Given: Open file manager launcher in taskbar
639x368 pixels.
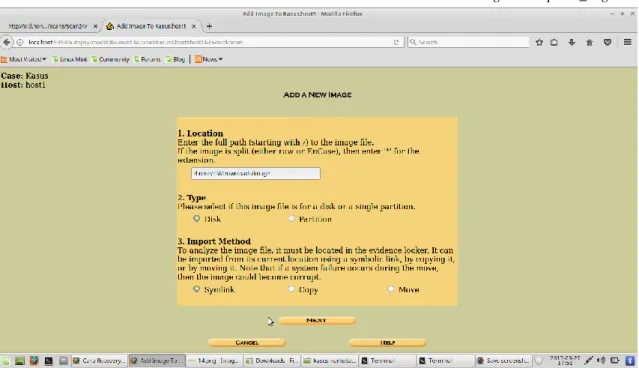Looking at the screenshot, I should pos(63,361).
